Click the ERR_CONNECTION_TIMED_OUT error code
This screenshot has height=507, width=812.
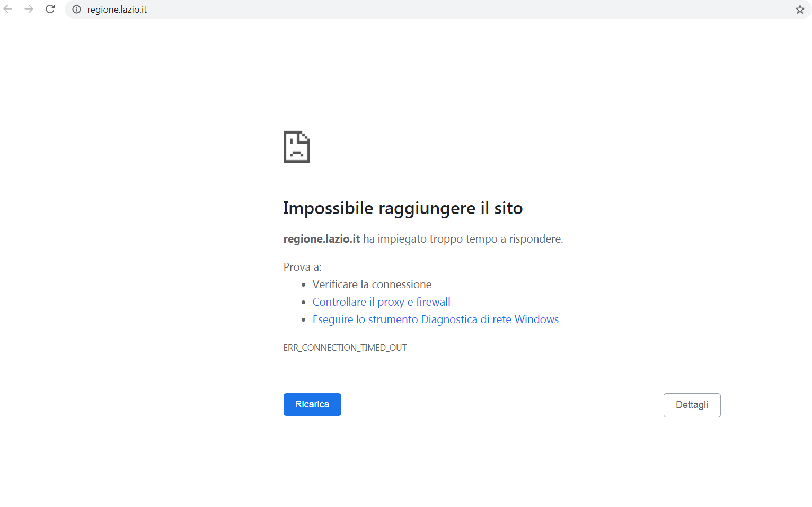click(x=345, y=348)
